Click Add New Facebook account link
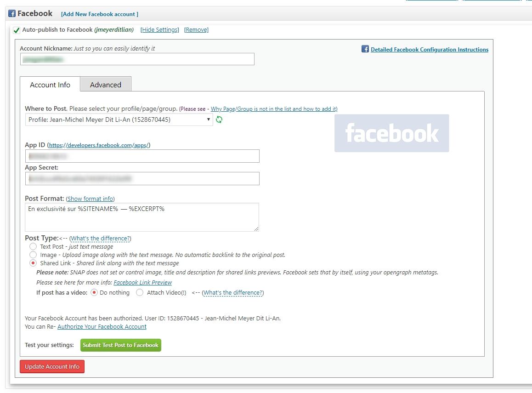 99,14
